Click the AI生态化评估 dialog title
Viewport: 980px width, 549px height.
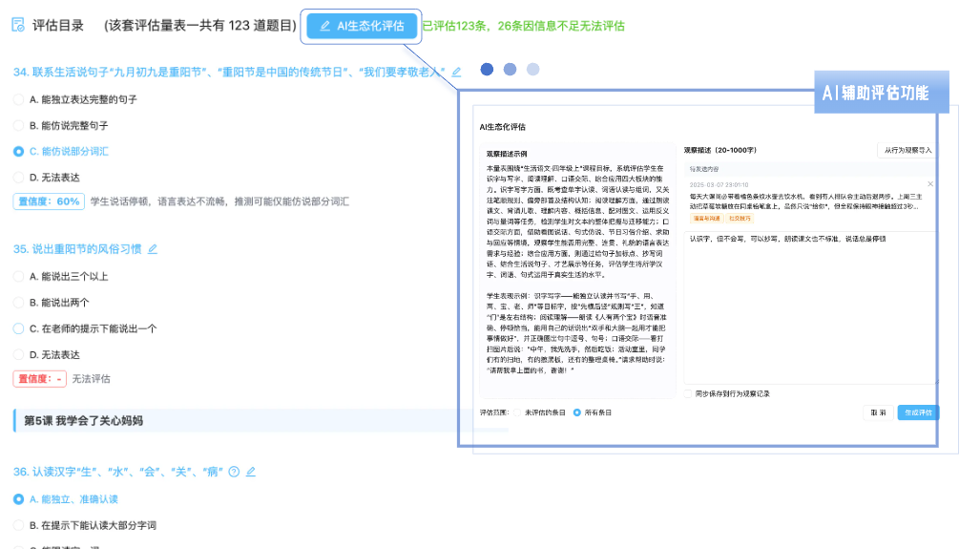pos(503,127)
